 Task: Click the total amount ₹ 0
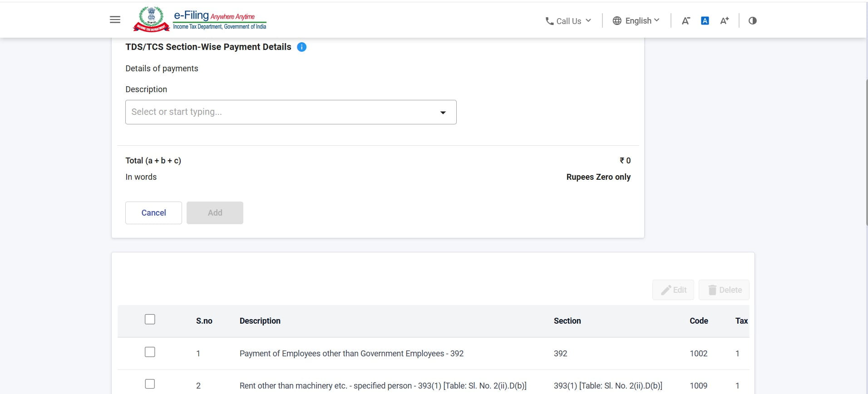pos(625,161)
